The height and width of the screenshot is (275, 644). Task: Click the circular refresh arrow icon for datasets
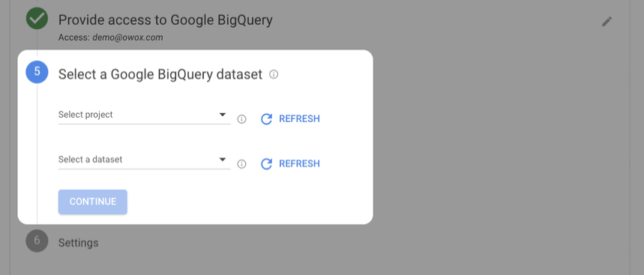pos(267,164)
